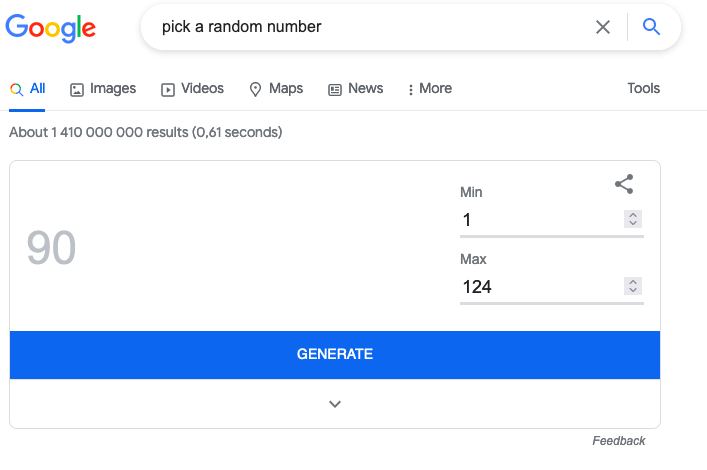Click the generated number 90
This screenshot has width=707, height=470.
tap(51, 248)
